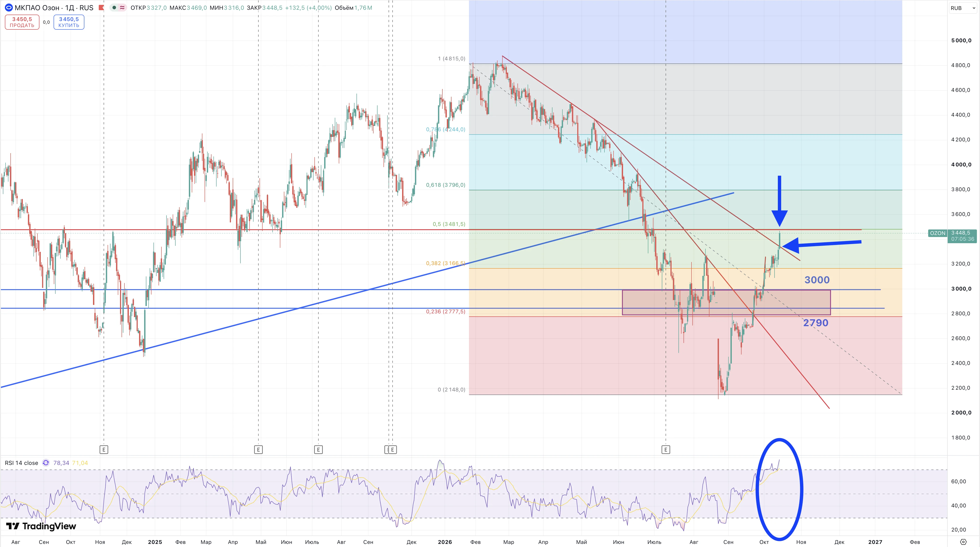Click the RSI indicator refresh icon
This screenshot has height=547, width=980.
click(46, 463)
